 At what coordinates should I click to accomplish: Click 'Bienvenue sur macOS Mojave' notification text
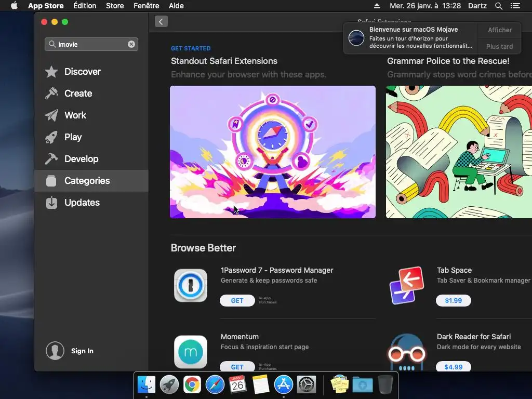[x=414, y=30]
